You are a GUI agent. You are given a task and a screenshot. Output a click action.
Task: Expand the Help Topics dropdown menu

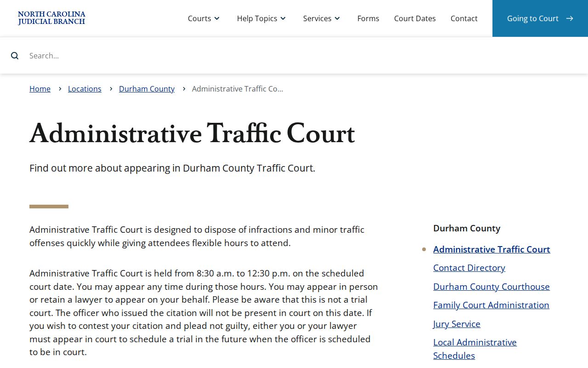click(x=262, y=18)
